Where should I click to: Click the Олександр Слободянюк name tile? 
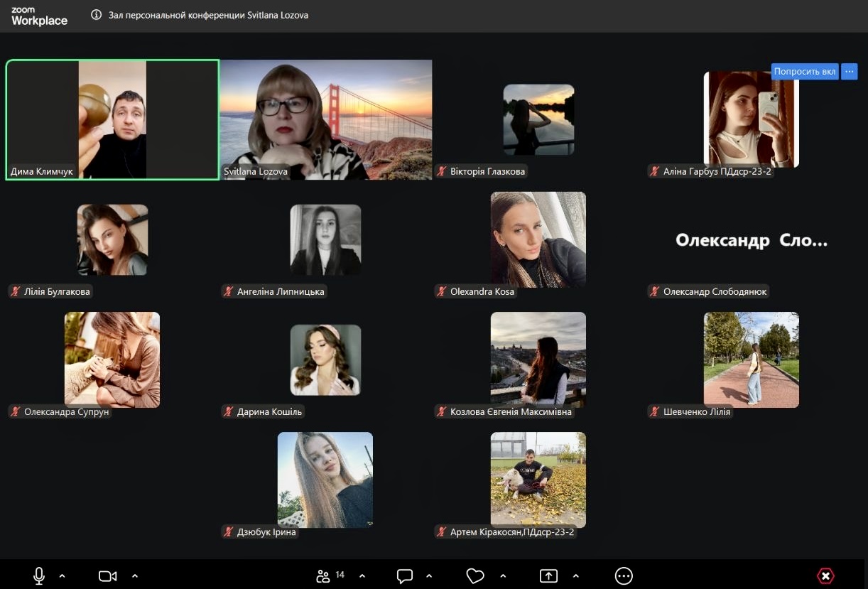(x=751, y=241)
